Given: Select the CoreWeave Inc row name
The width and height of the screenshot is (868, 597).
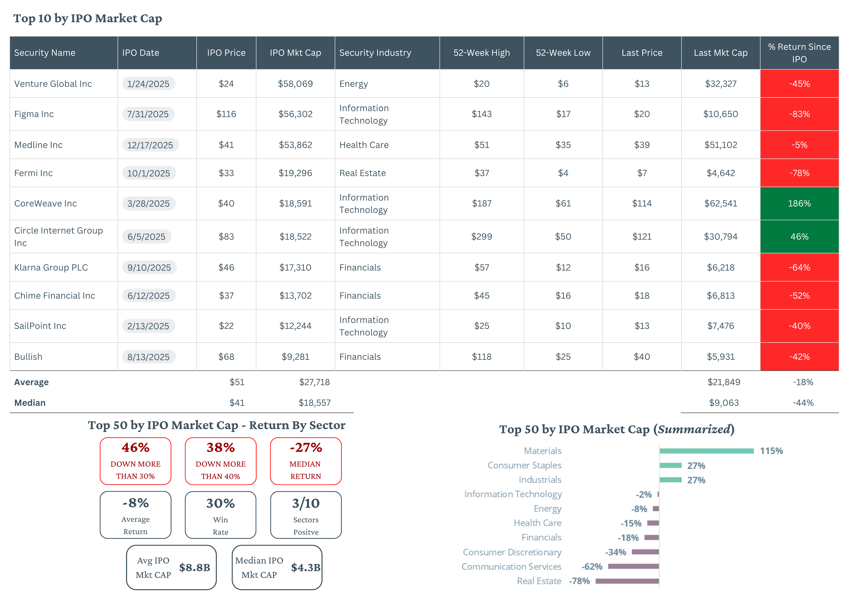Looking at the screenshot, I should [x=46, y=204].
